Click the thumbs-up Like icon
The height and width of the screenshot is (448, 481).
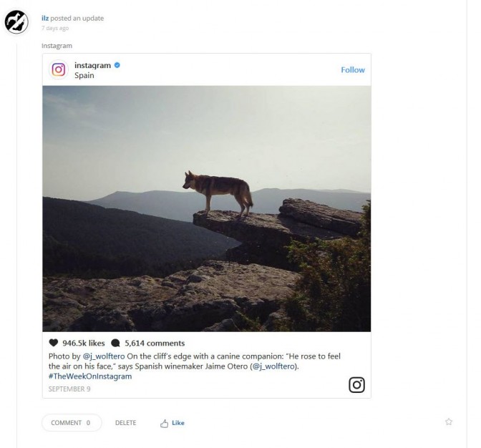(164, 423)
